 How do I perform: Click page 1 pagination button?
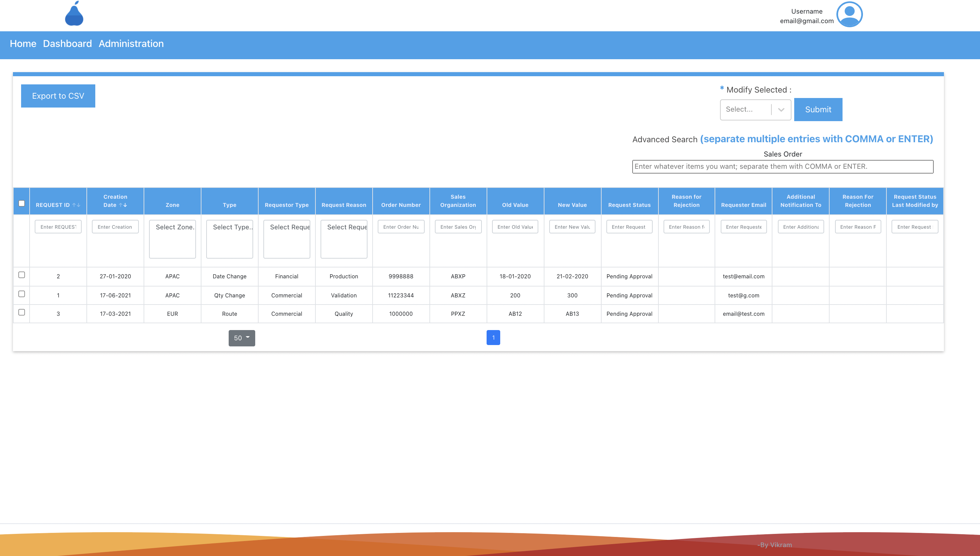(x=493, y=338)
